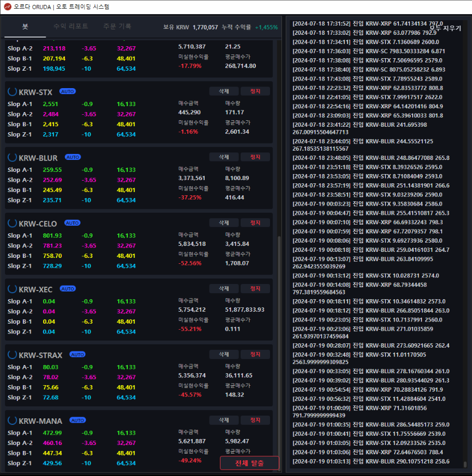
Task: Click KRW-CELO buy amount 5,834,518
Action: click(192, 244)
